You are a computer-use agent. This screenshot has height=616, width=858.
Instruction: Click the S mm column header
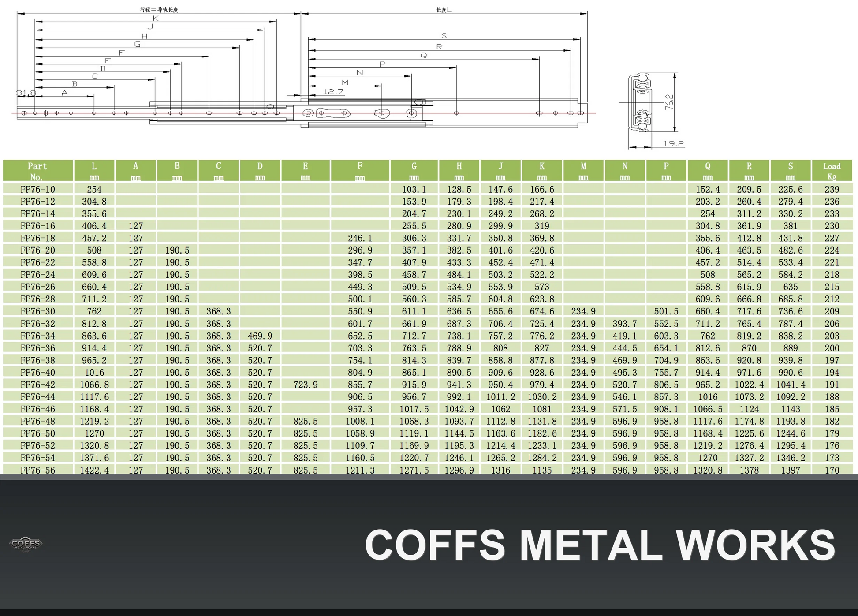(791, 171)
